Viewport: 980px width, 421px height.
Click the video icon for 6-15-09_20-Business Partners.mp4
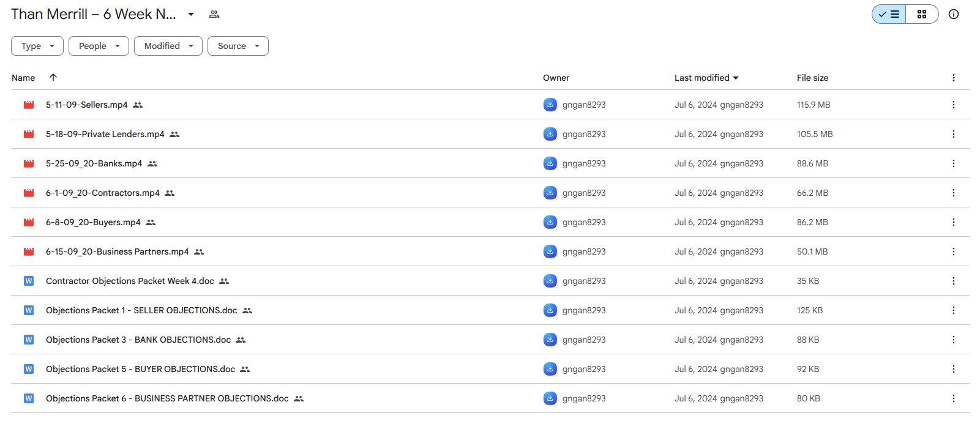tap(29, 251)
